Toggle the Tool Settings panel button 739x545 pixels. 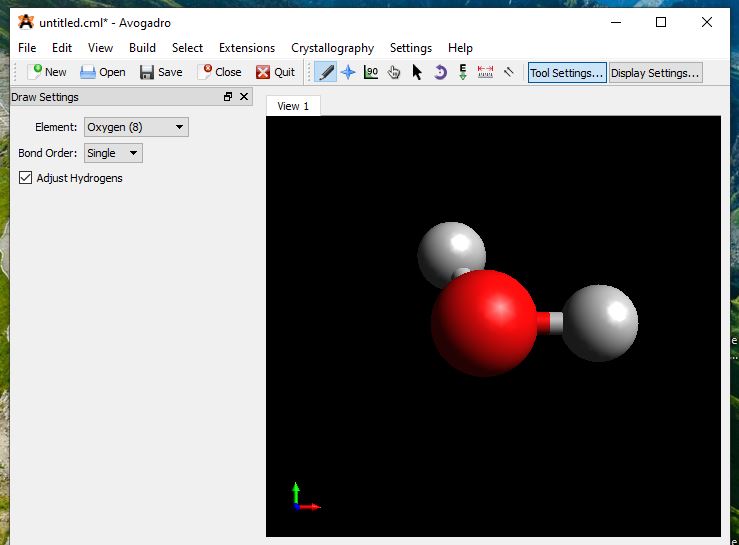coord(567,73)
